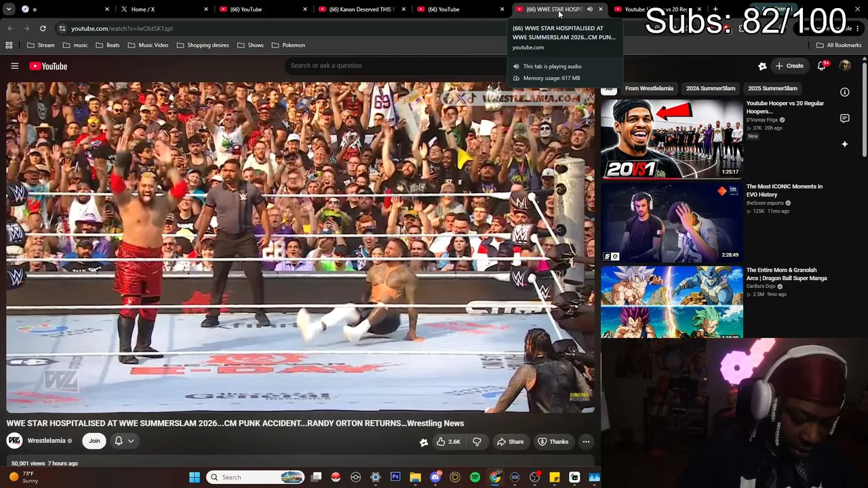Select the 2025 SummerSlam filter chip
Screen dimensions: 868x488
tap(772, 89)
